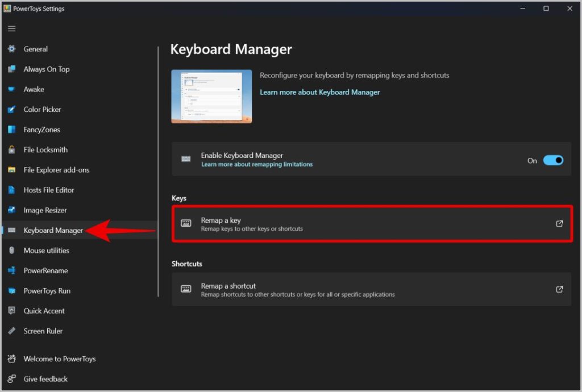Click the Remap a shortcut card
Screen dimensions: 582x392
tap(372, 289)
